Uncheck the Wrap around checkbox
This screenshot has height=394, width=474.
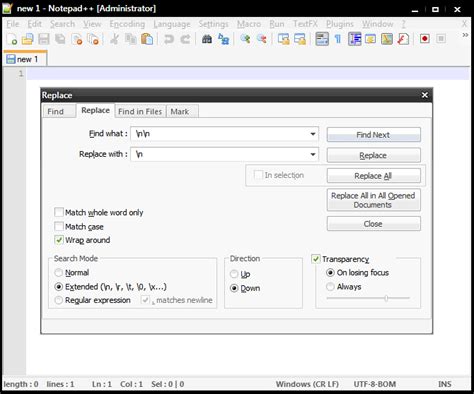pos(59,240)
